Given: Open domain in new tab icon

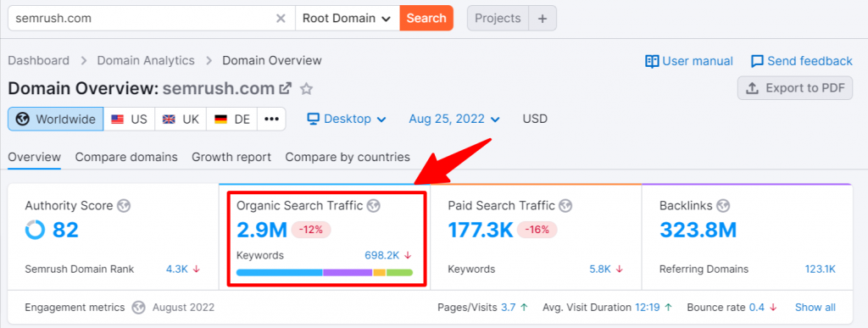Looking at the screenshot, I should [286, 88].
